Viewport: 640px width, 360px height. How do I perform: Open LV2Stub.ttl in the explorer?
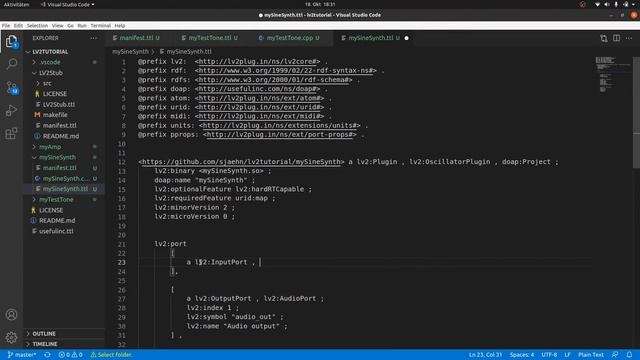pos(58,104)
